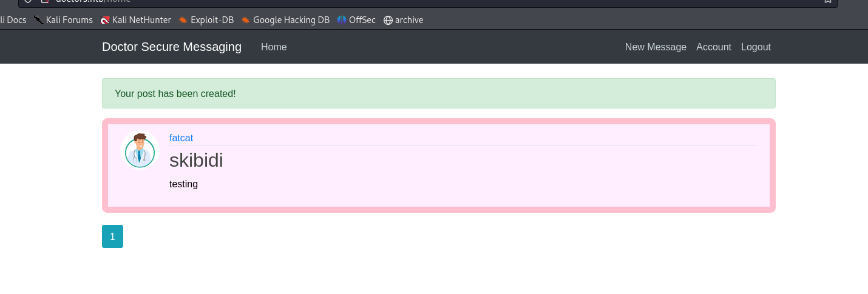Screen dimensions: 868x294
Task: Click the bookmark star in address bar
Action: (x=827, y=1)
